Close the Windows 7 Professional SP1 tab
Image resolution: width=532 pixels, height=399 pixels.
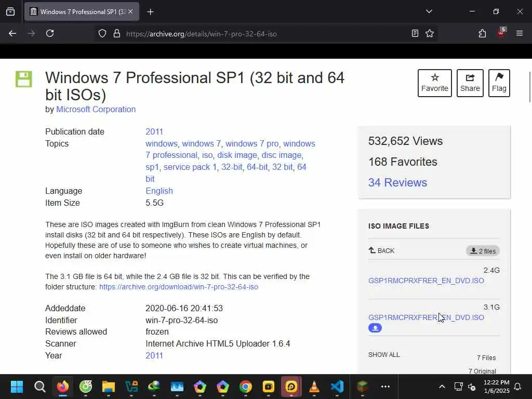130,11
